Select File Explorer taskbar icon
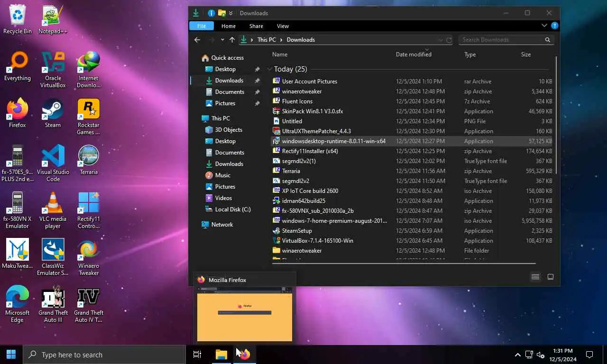 coord(221,355)
